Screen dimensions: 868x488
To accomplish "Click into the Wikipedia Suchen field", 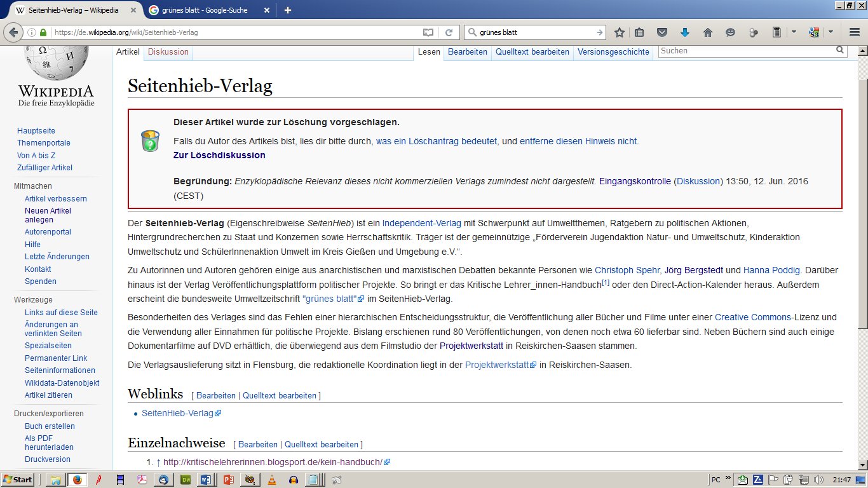I will [x=747, y=51].
